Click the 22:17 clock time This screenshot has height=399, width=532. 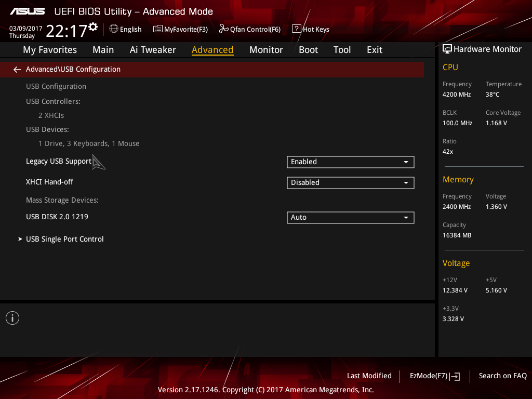[67, 31]
